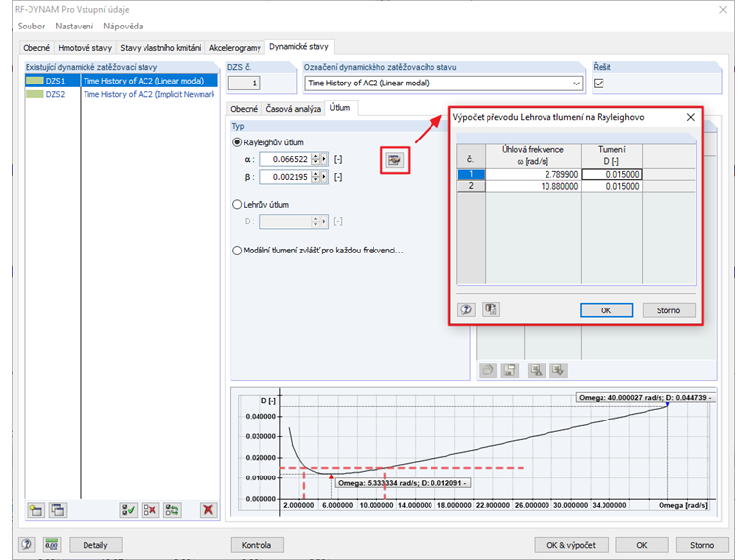The width and height of the screenshot is (747, 560).
Task: Click damping cell in row 1
Action: 611,174
